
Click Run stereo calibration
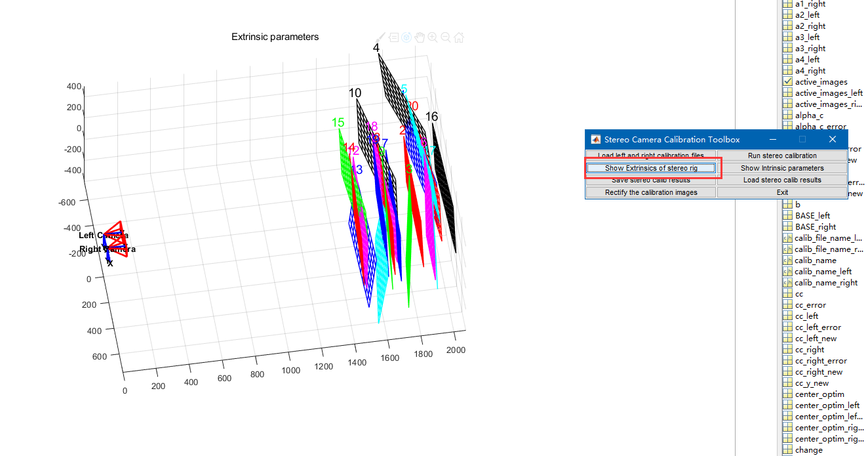pos(782,155)
